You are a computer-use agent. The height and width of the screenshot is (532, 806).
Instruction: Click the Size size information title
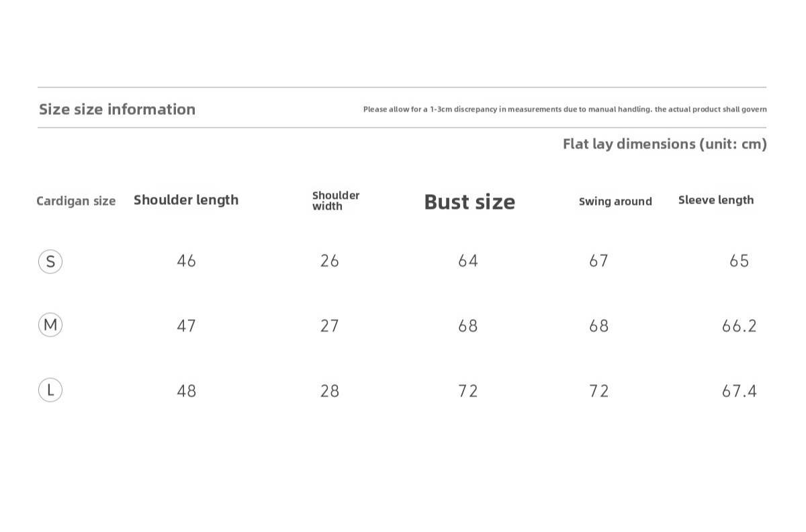coord(117,109)
